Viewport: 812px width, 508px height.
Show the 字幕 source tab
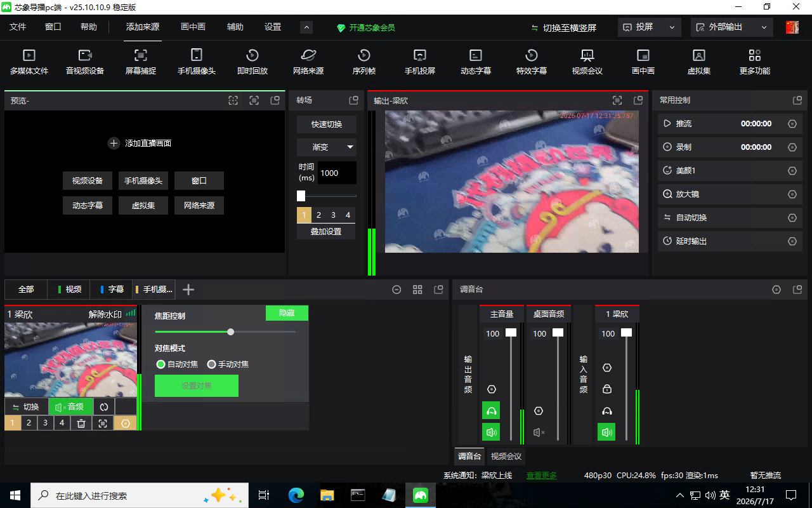(112, 290)
